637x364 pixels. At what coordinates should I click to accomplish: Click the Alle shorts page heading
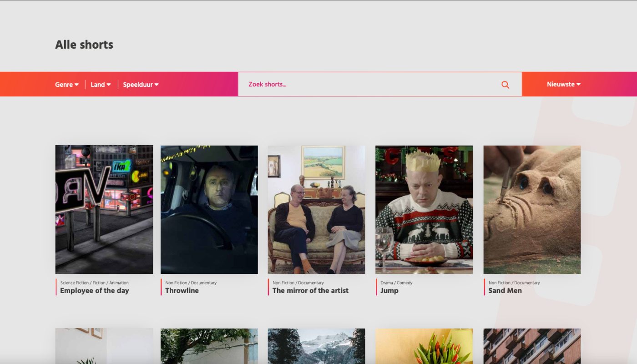(84, 45)
